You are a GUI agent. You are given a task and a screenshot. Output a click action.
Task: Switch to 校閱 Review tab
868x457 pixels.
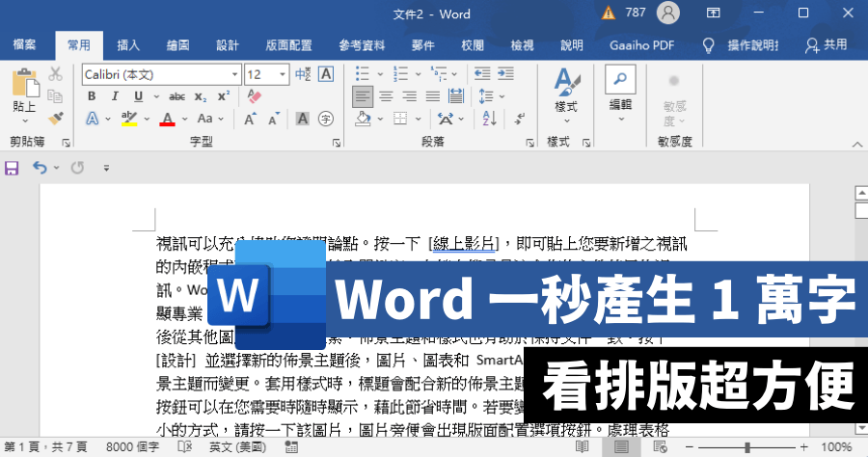(x=473, y=44)
